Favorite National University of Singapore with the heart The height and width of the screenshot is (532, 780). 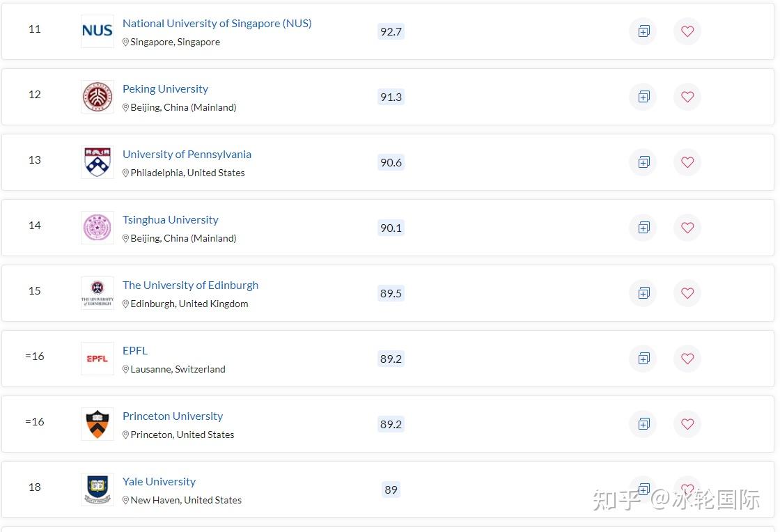[687, 31]
